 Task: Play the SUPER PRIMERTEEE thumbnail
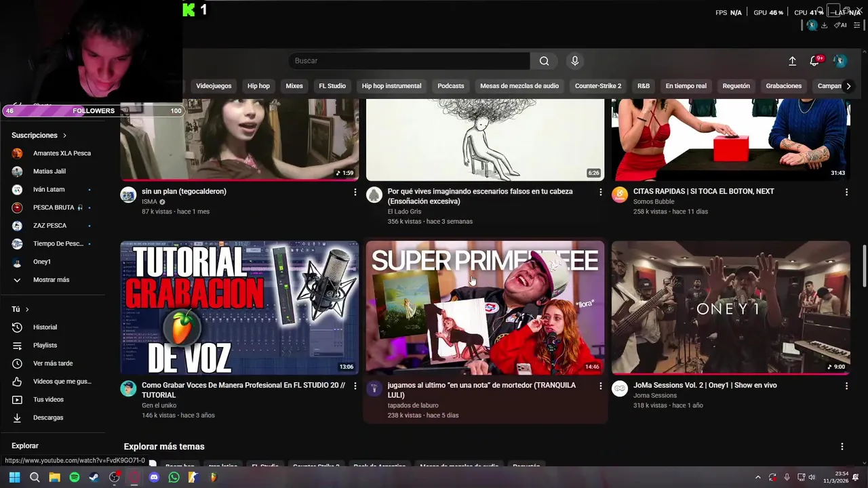click(485, 308)
